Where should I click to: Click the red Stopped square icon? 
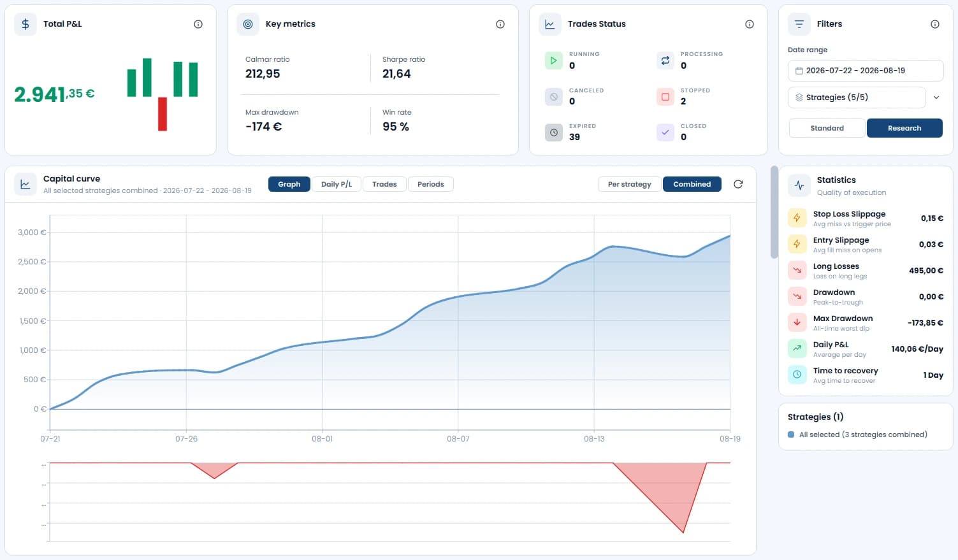pyautogui.click(x=665, y=97)
